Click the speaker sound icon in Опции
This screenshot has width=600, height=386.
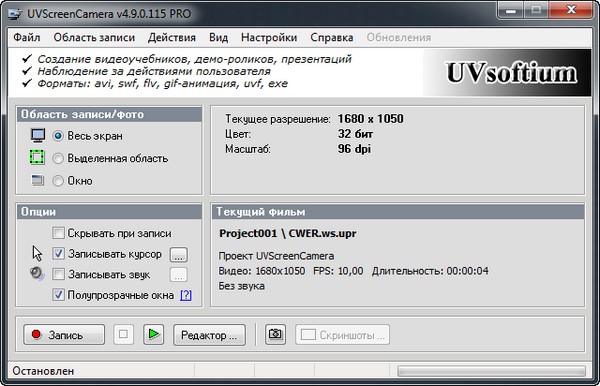[x=37, y=274]
